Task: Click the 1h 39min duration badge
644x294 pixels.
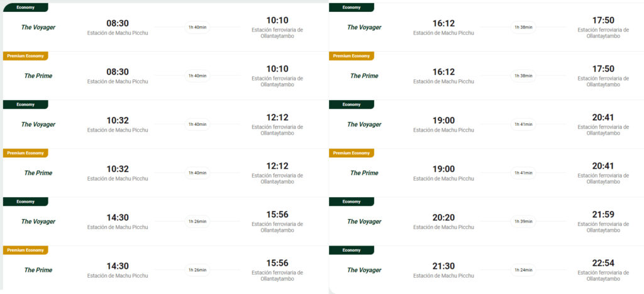Action: tap(523, 222)
